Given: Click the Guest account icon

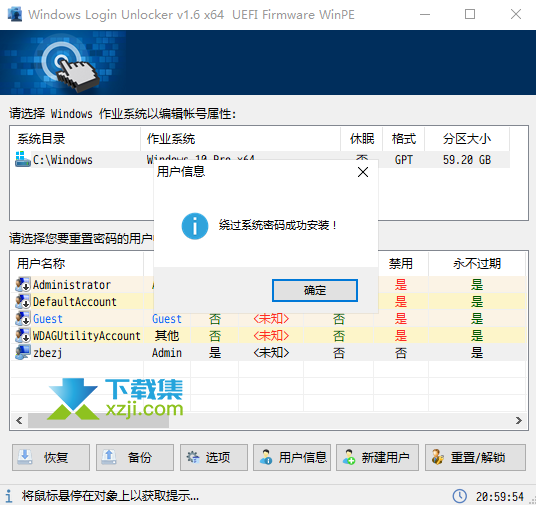Looking at the screenshot, I should tap(23, 318).
